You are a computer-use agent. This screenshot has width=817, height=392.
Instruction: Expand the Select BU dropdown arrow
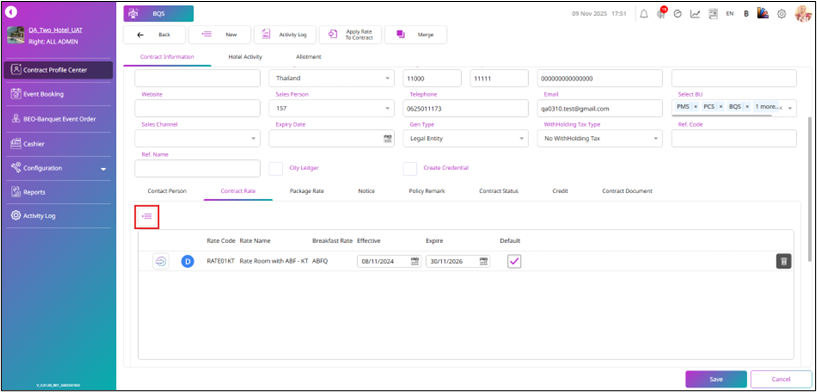(790, 108)
